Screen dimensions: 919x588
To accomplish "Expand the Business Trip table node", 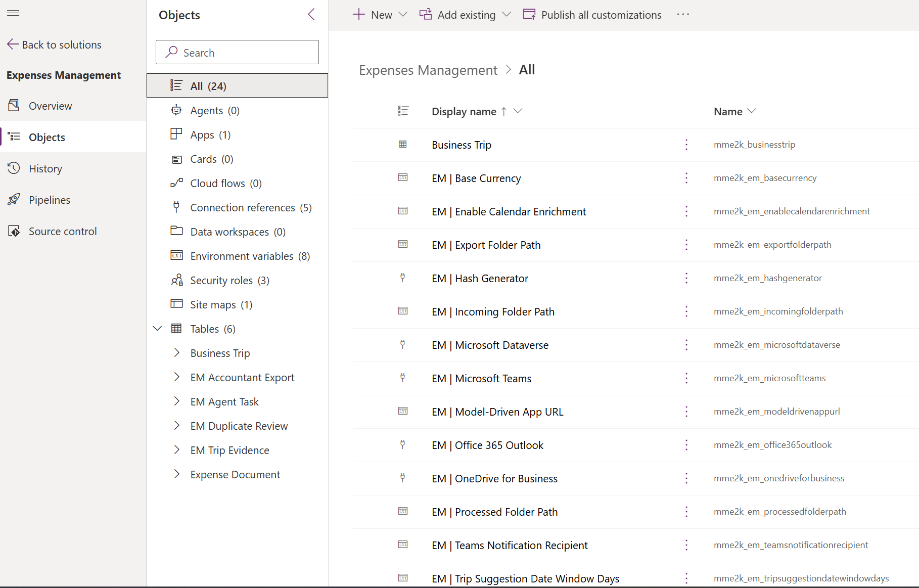I will (x=176, y=353).
